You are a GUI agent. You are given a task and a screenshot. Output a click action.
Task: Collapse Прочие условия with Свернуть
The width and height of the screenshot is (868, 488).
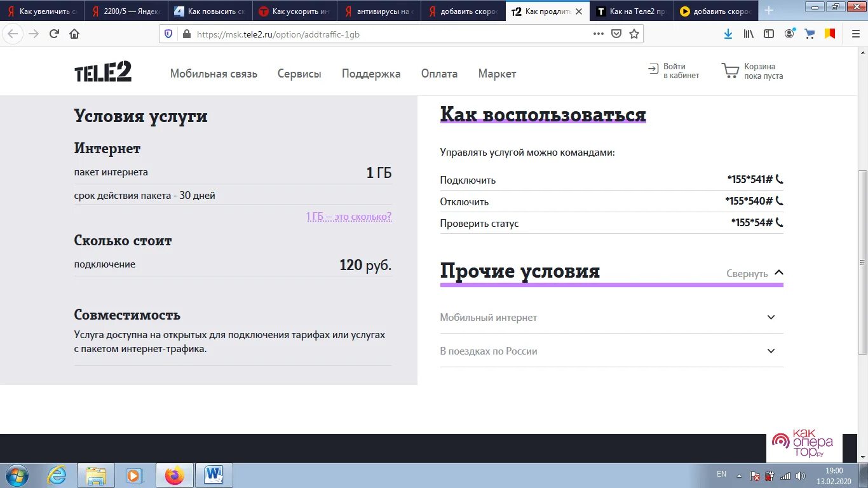coord(755,273)
